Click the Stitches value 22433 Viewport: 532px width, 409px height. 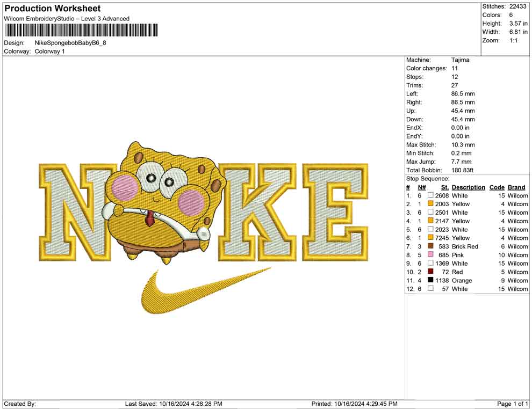tap(517, 6)
